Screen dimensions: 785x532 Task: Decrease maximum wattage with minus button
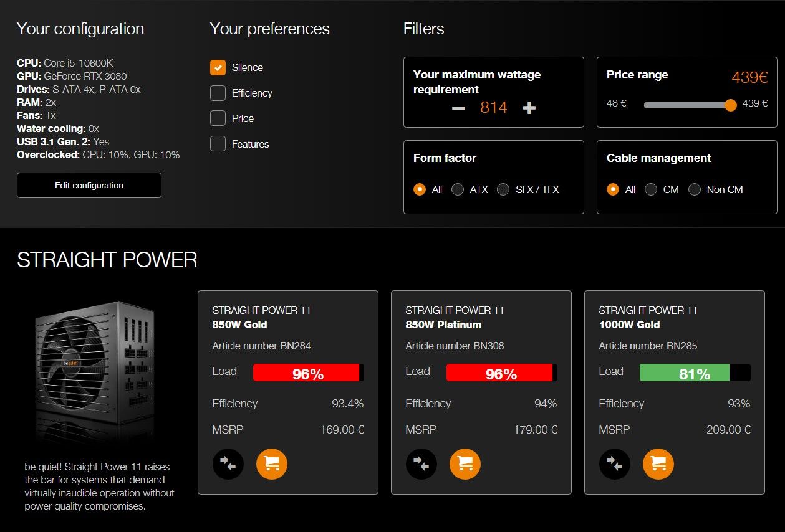pos(458,108)
